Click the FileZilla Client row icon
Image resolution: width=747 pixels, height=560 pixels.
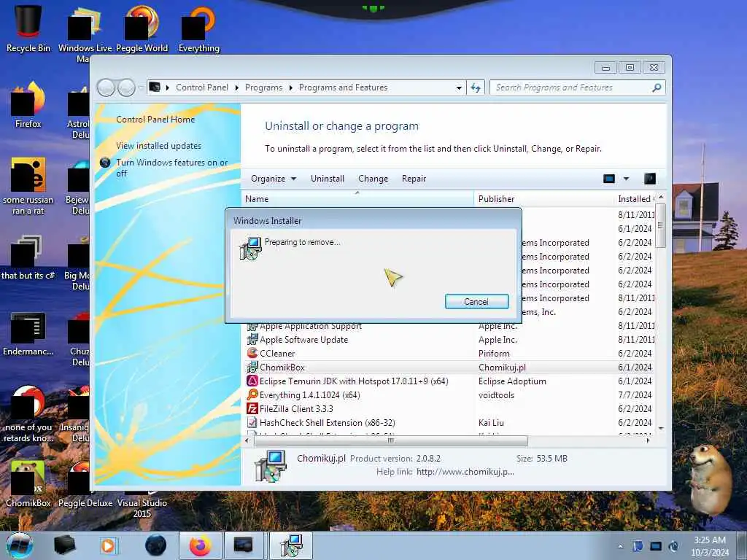point(252,408)
